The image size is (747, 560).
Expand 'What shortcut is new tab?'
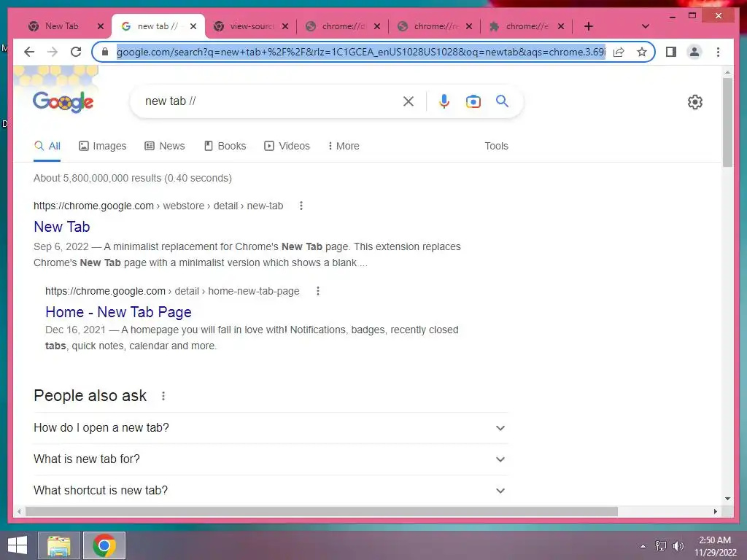(271, 491)
